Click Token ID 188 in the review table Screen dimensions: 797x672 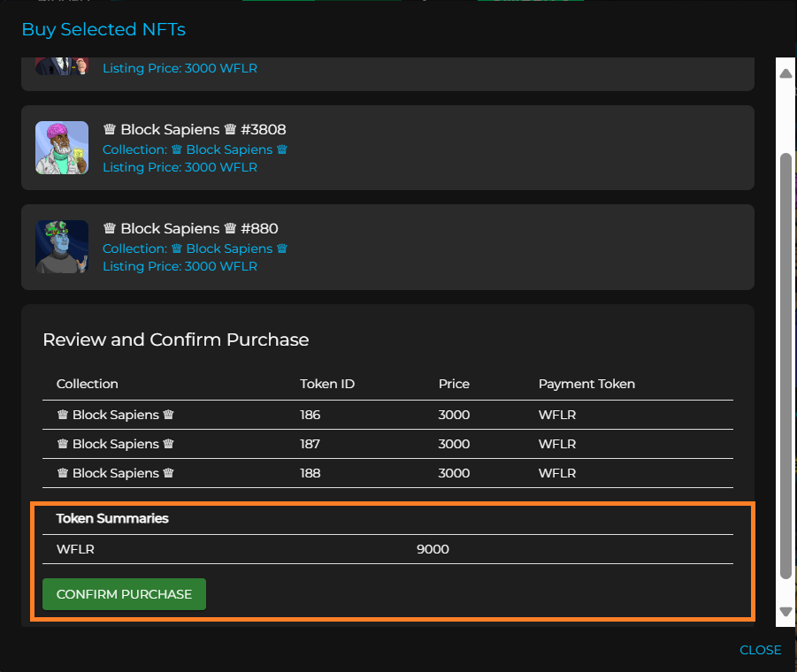coord(310,473)
